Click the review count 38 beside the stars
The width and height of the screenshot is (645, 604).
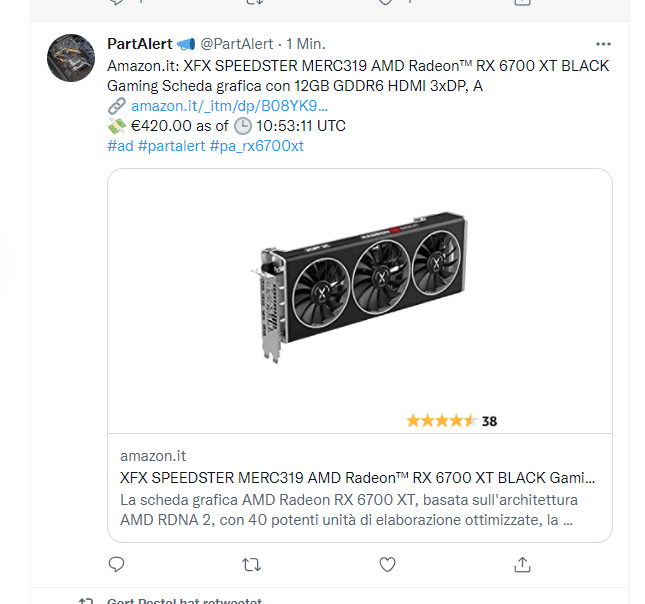pyautogui.click(x=489, y=421)
